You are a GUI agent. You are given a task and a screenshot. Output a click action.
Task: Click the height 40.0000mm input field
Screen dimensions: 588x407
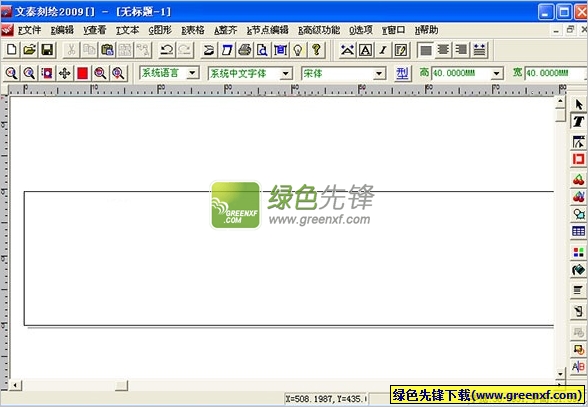[462, 74]
